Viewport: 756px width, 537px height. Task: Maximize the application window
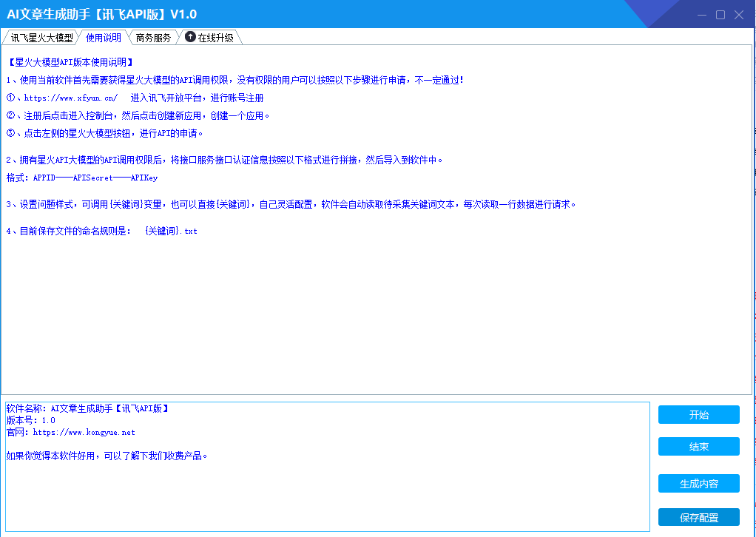(x=720, y=15)
